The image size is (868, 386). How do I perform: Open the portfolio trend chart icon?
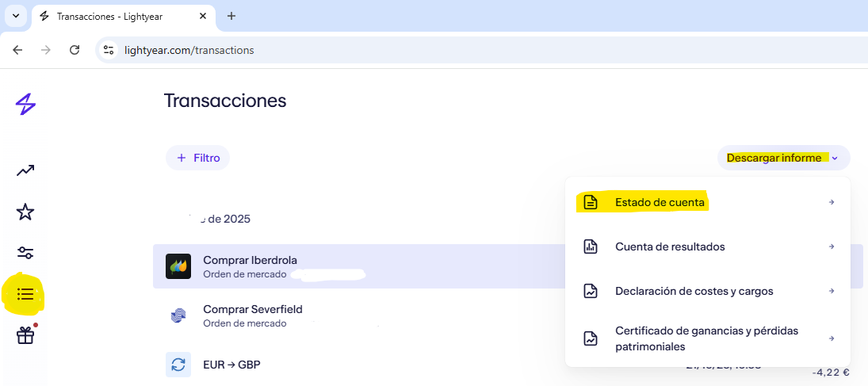[25, 170]
